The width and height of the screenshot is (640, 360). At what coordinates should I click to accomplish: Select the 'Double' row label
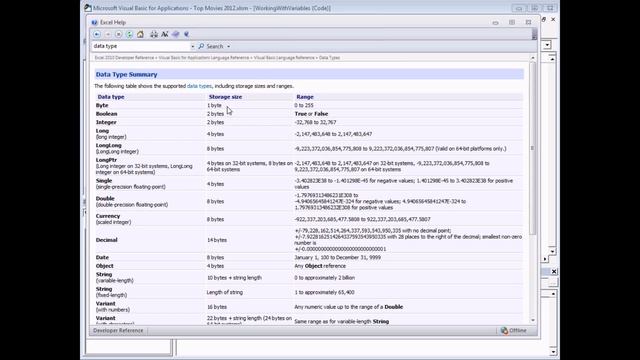pos(105,198)
